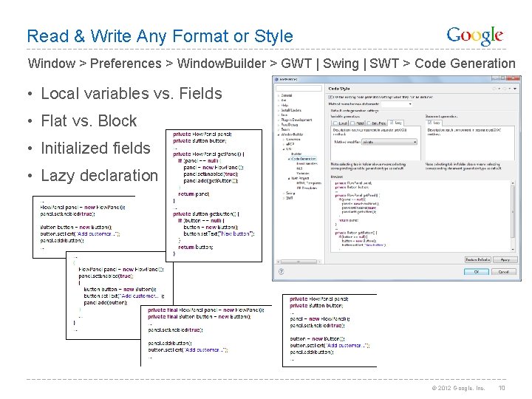Toggle the use existing code generation settings checkbox
The height and width of the screenshot is (399, 532).
pyautogui.click(x=330, y=97)
